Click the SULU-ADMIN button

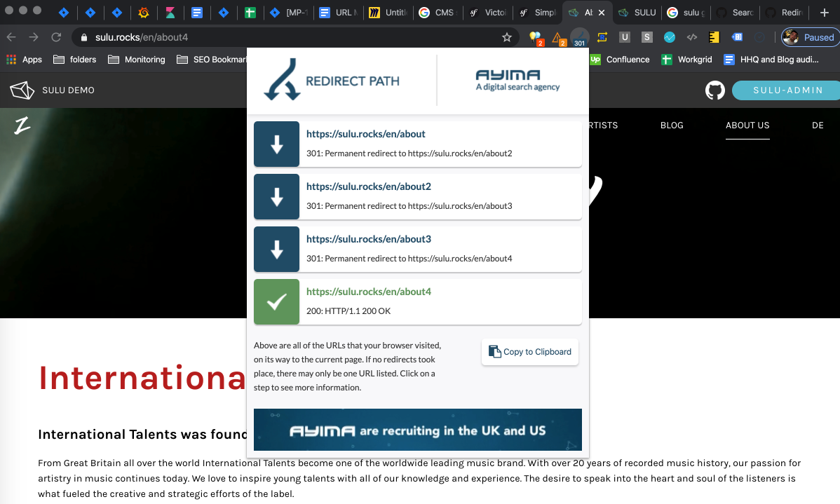pos(787,90)
